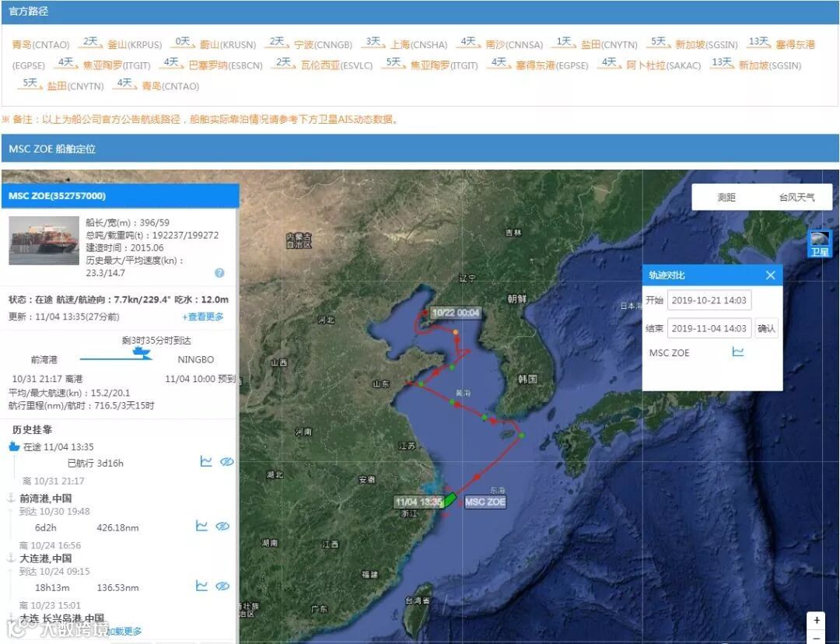Click the orange track point near 辽宁

(x=455, y=332)
